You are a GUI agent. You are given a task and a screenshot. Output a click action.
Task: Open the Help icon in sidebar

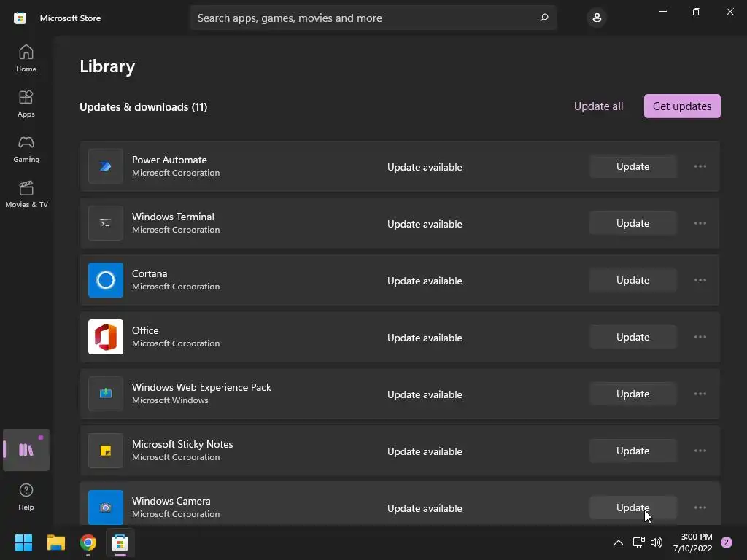pos(26,496)
